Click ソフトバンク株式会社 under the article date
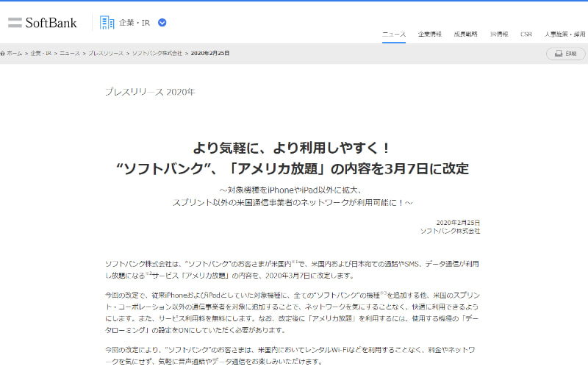The image size is (588, 369). 450,231
